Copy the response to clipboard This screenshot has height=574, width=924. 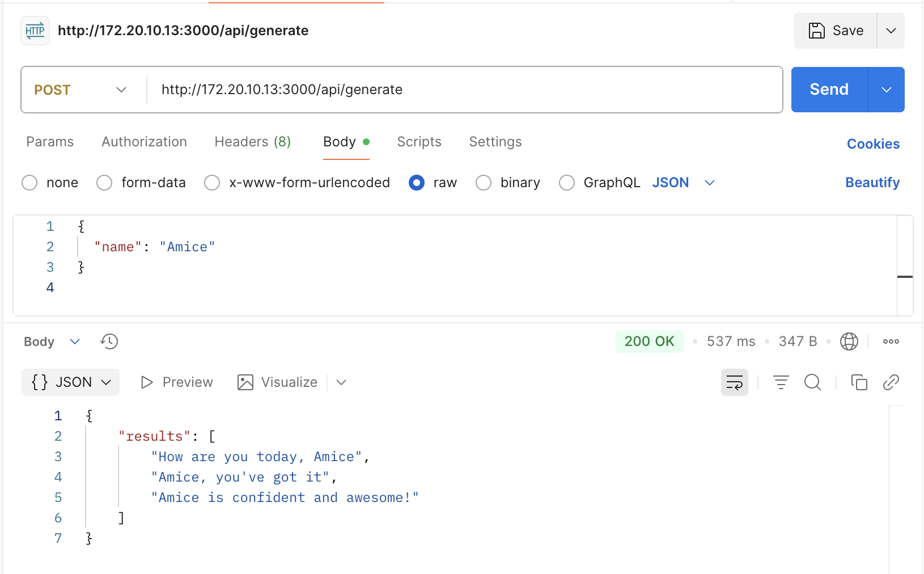(x=859, y=383)
